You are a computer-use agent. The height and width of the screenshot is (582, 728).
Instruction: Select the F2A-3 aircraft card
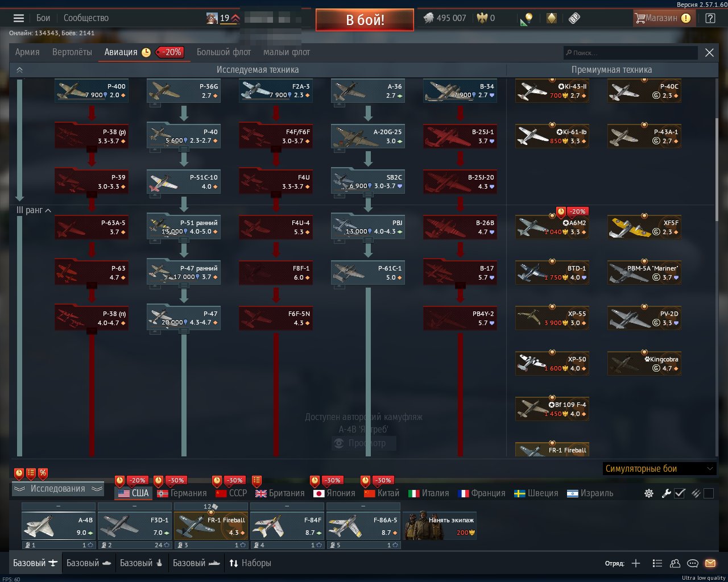(276, 91)
